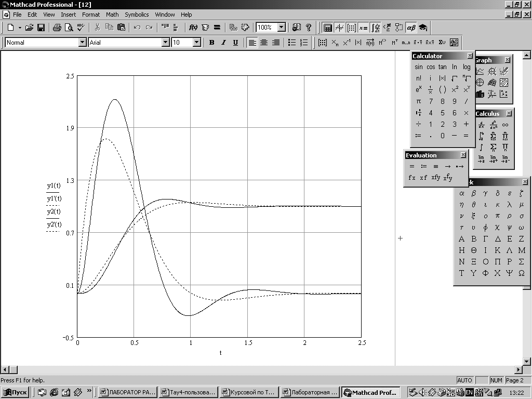Align text right
The width and height of the screenshot is (532, 399).
[276, 43]
